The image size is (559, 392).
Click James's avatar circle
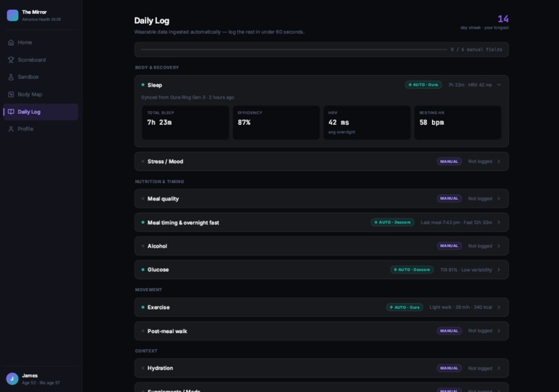pos(12,379)
